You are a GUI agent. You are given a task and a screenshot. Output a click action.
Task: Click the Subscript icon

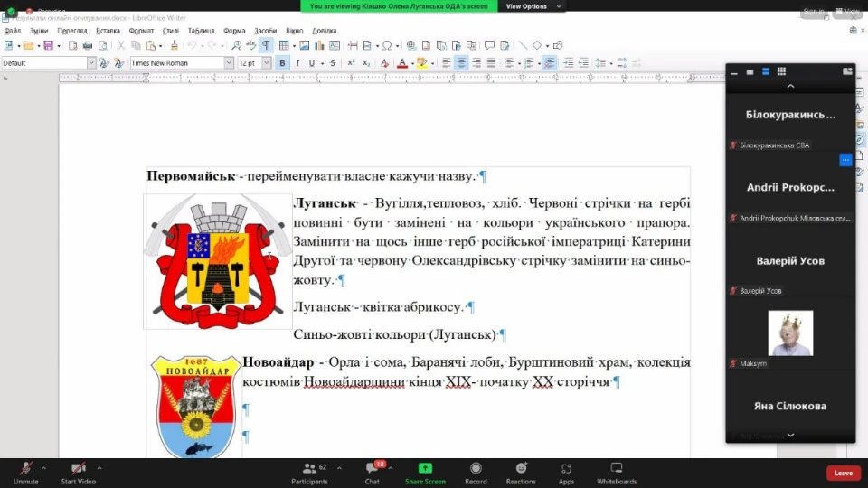[366, 63]
